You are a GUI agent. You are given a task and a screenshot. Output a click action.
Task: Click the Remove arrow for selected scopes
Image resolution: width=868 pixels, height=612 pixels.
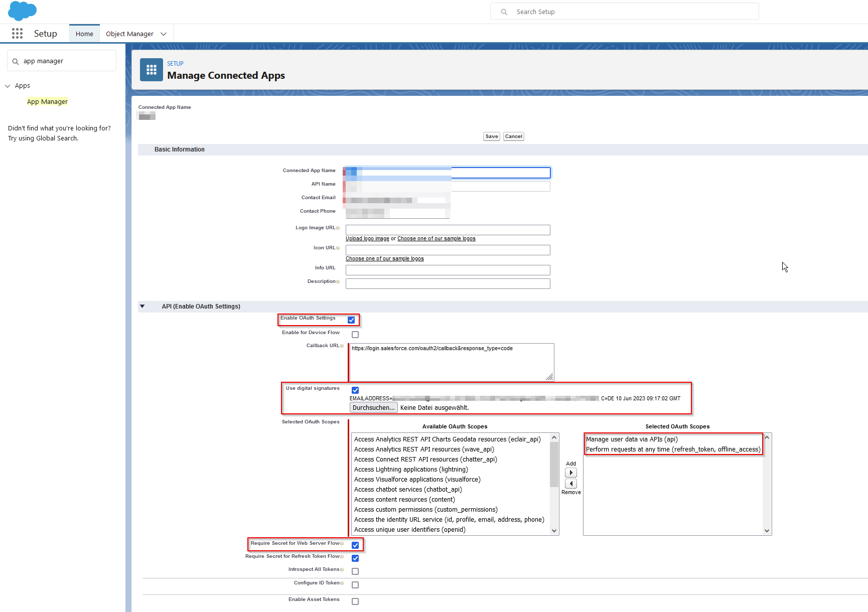click(571, 484)
